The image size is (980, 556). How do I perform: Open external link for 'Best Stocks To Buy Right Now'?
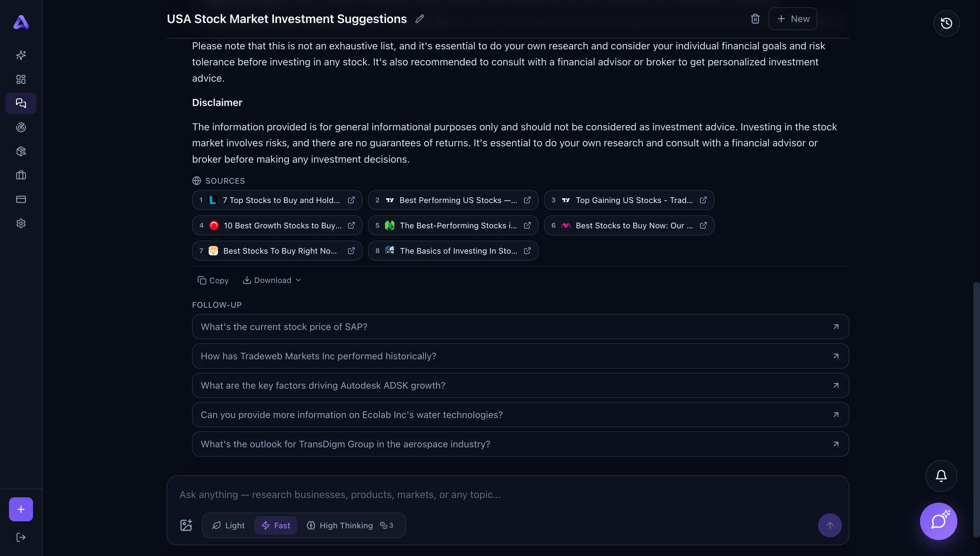pos(351,251)
